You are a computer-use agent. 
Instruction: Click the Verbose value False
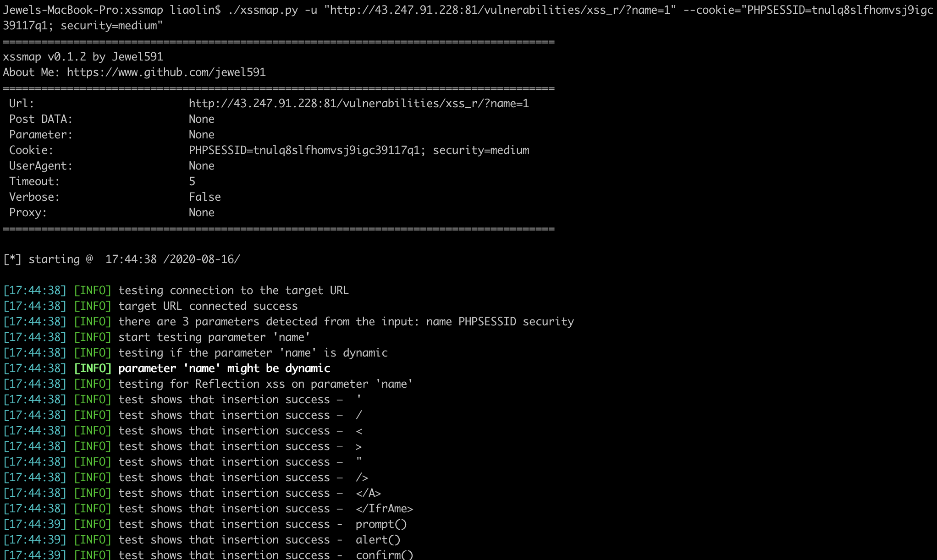coord(205,197)
